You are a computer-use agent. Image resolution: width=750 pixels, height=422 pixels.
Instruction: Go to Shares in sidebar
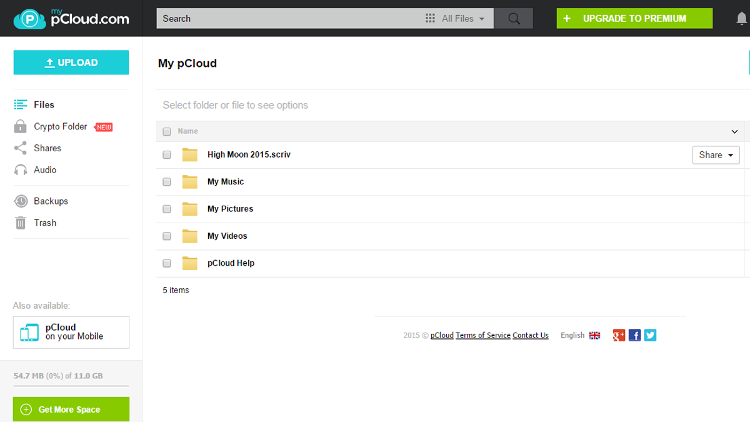(x=47, y=148)
